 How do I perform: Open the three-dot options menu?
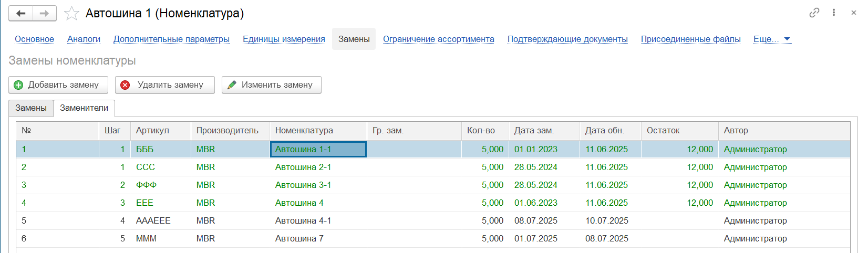[834, 13]
